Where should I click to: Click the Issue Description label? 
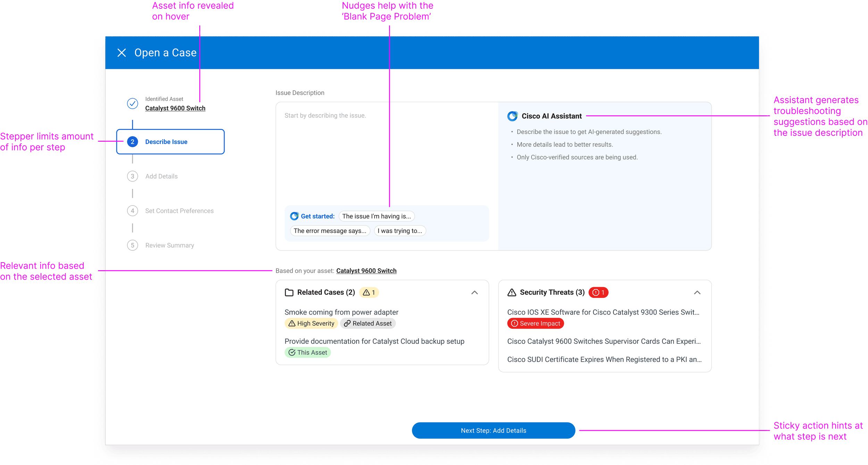(300, 93)
